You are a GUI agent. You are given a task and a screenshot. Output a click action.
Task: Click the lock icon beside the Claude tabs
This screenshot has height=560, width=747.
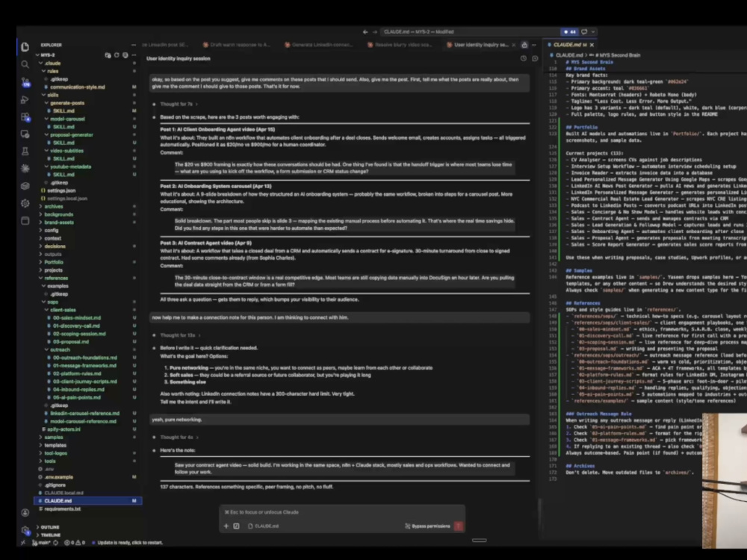(524, 45)
